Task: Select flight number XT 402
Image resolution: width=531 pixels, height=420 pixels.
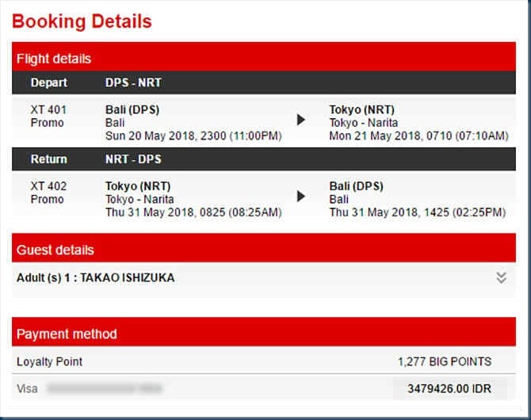Action: [x=48, y=186]
